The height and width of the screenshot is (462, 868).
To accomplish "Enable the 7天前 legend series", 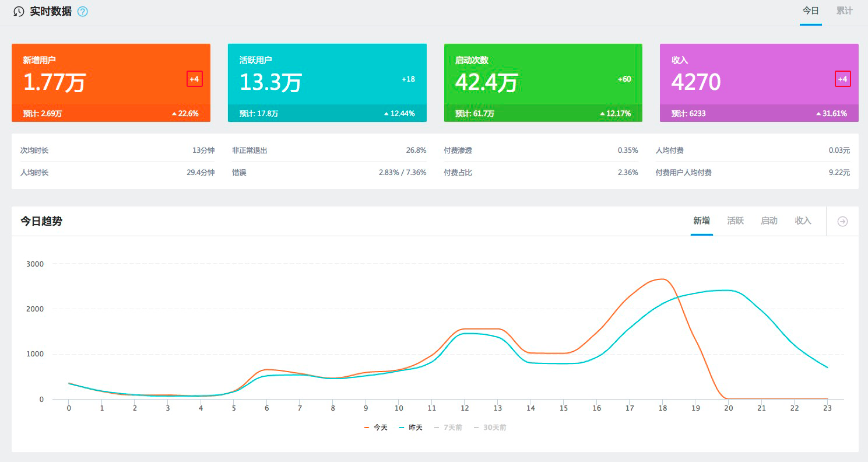I will pos(448,428).
